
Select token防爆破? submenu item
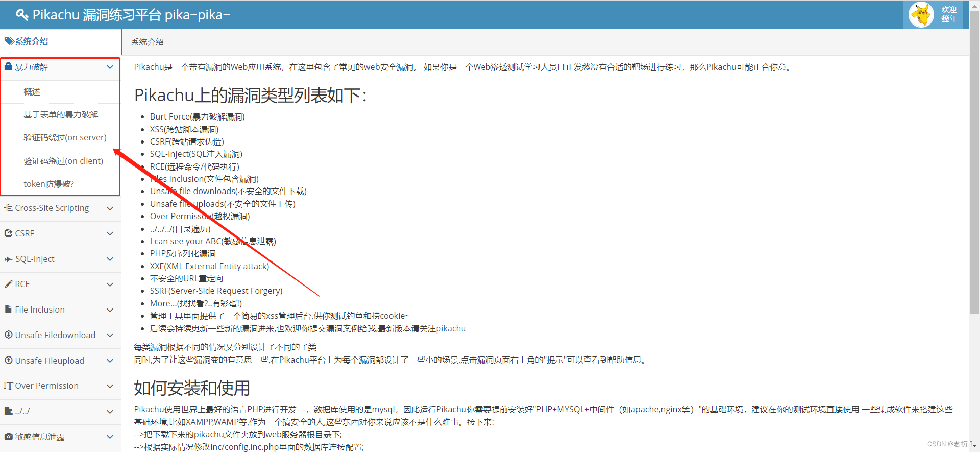coord(48,184)
